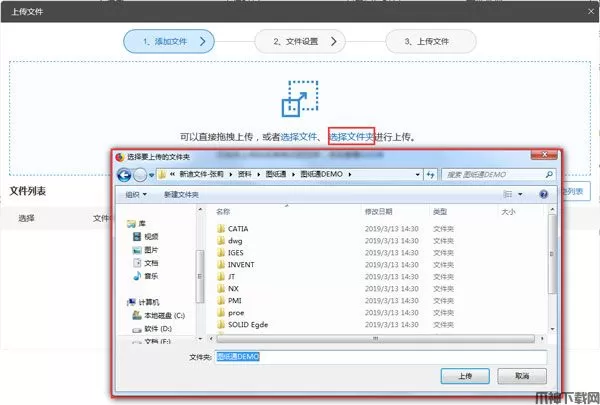Click horizontal scrollbar in file list

coord(375,338)
